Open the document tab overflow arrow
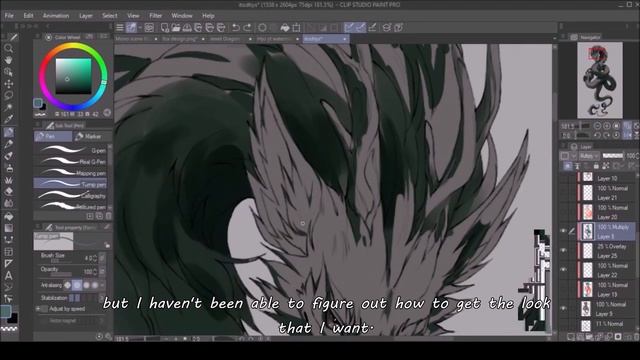Screen dimensions: 640x360 pyautogui.click(x=554, y=39)
